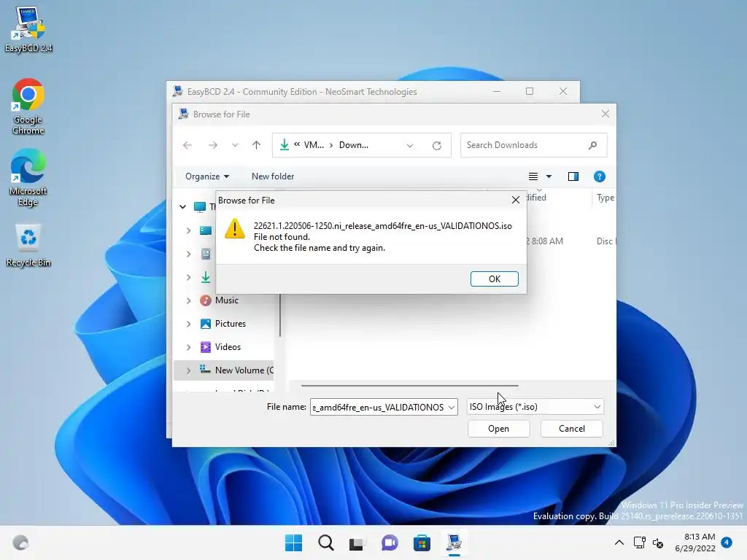The height and width of the screenshot is (560, 747).
Task: Expand the Documents tree node chevron
Action: pos(189,254)
